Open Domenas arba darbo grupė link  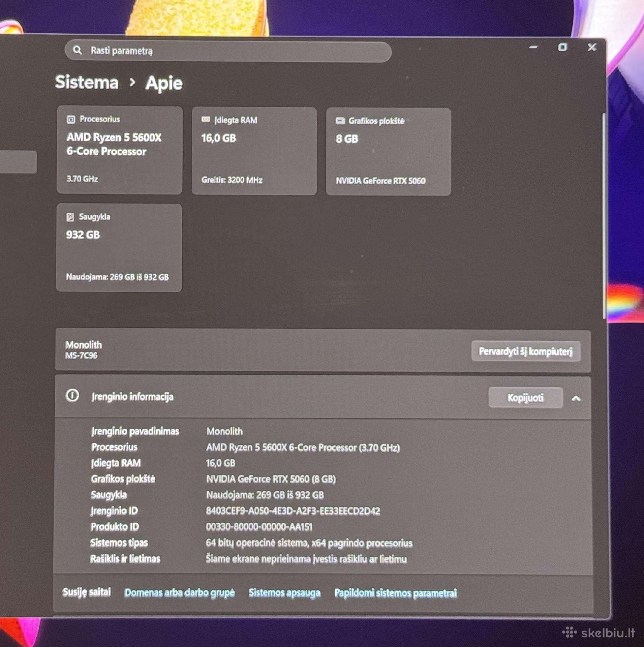pyautogui.click(x=179, y=592)
